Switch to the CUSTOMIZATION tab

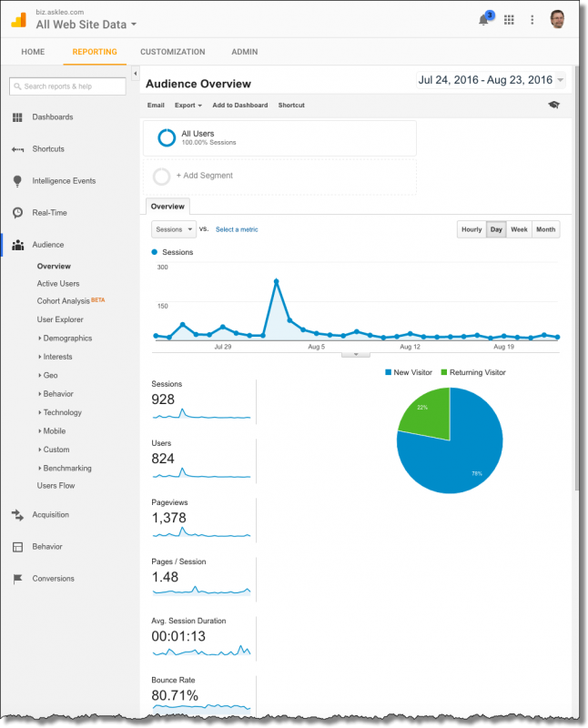tap(173, 52)
